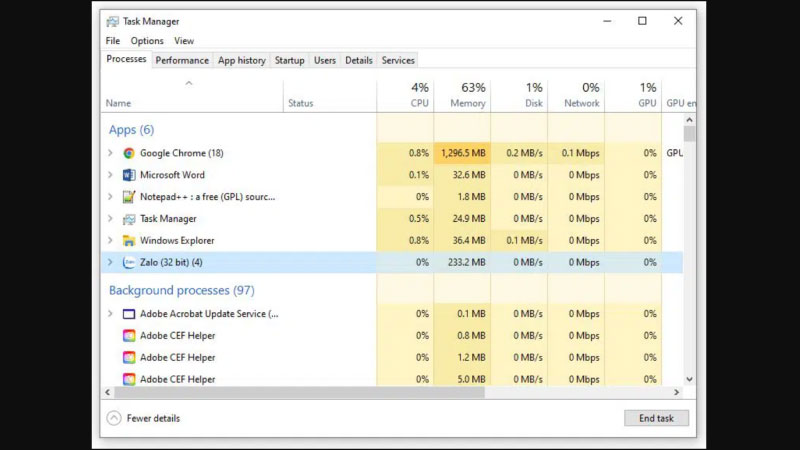Sort processes by Network column
This screenshot has width=800, height=450.
click(x=577, y=95)
